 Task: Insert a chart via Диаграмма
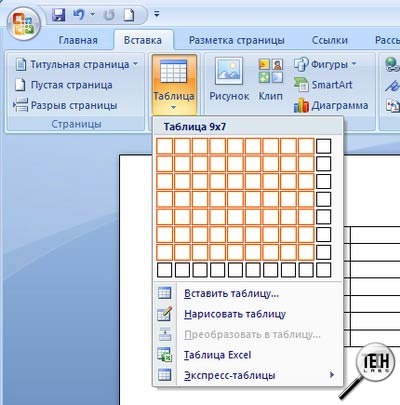coord(331,106)
